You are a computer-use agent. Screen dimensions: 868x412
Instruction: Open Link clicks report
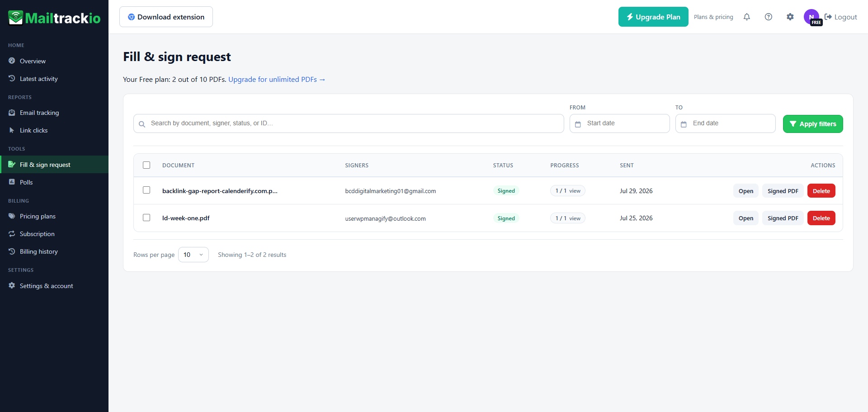(x=54, y=130)
